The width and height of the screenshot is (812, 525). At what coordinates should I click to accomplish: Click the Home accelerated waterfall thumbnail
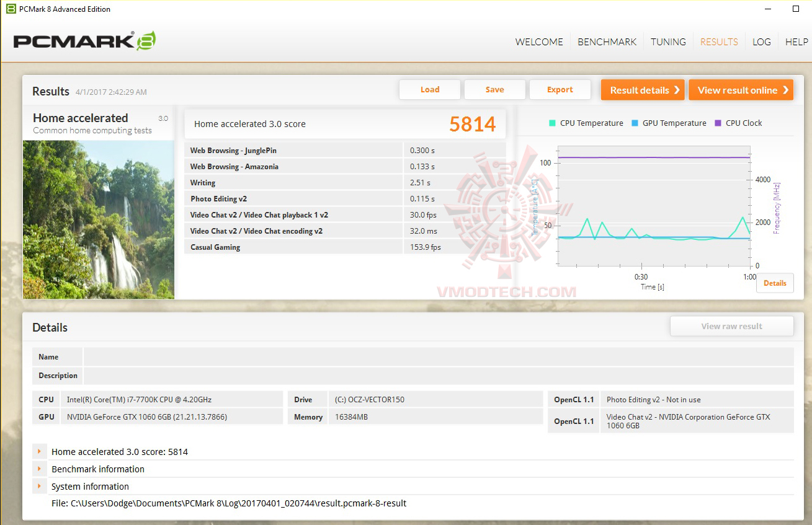(99, 219)
